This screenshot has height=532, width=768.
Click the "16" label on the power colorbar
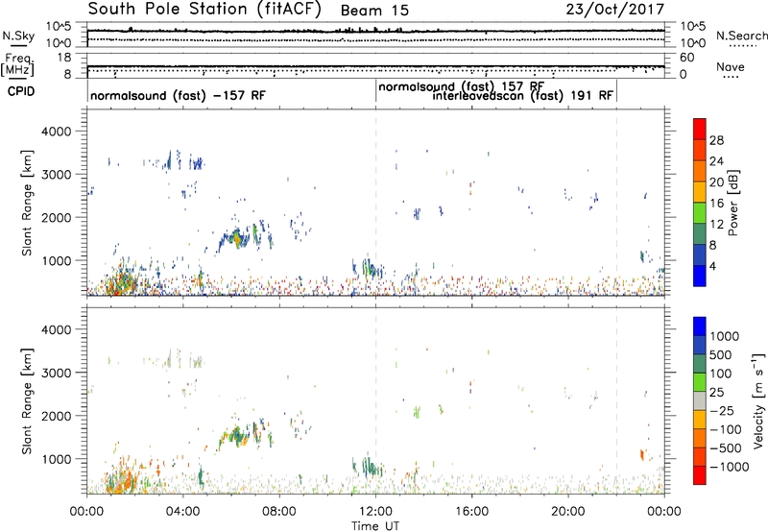pos(716,204)
